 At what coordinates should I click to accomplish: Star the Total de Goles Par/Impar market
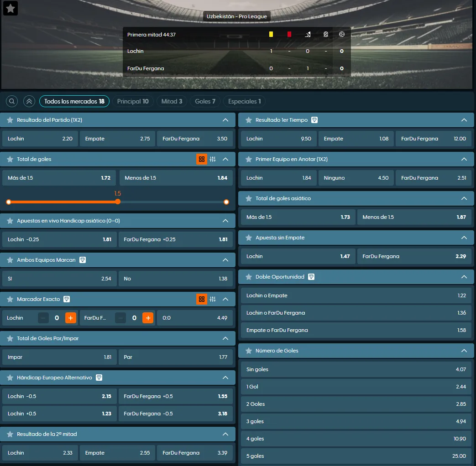point(10,339)
